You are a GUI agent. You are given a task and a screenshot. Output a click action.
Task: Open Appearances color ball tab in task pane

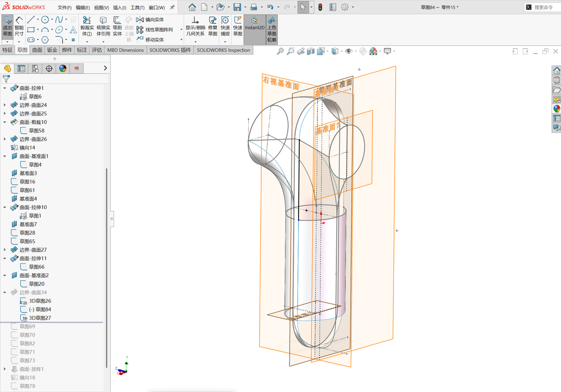tap(557, 109)
